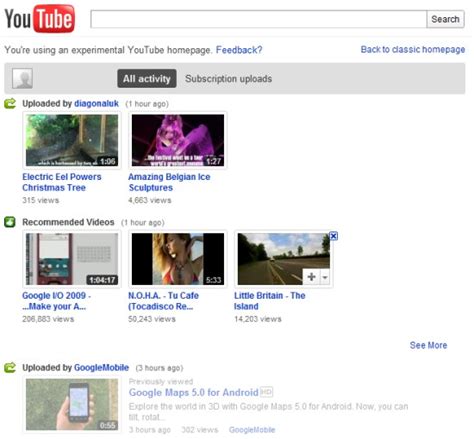
Task: Open Electric Eel Powers Christmas Tree title
Action: coord(62,182)
